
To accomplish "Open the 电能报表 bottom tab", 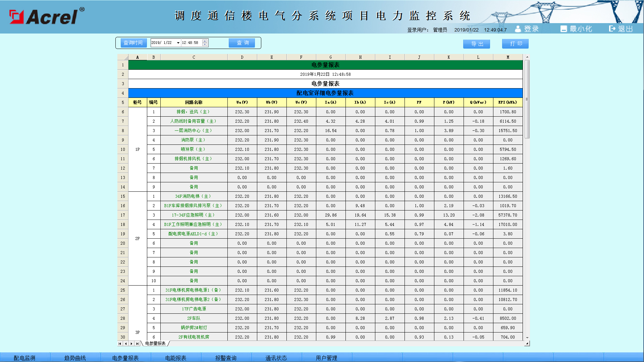I will coord(176,358).
